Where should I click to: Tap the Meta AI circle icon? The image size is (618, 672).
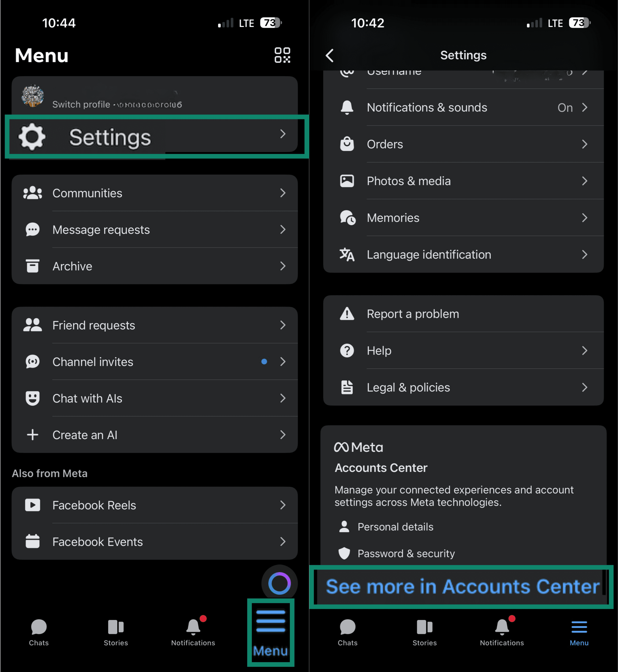279,583
